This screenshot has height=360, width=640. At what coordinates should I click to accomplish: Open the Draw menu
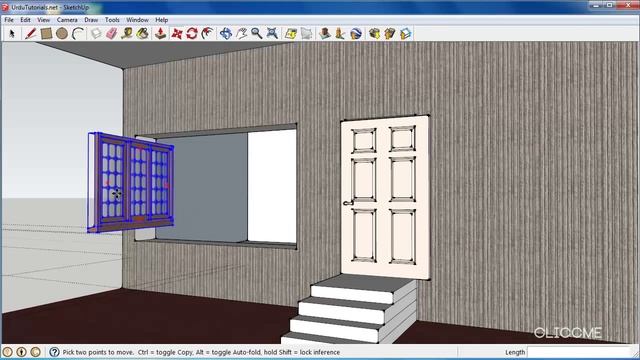(x=91, y=20)
